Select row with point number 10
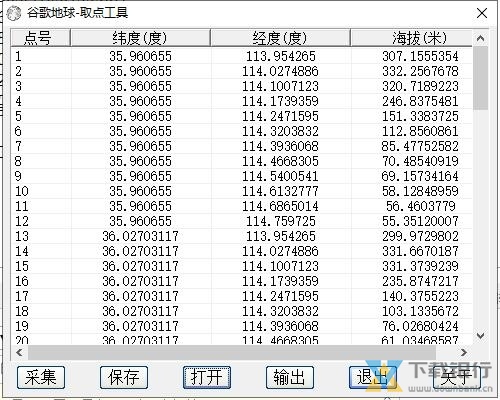This screenshot has width=500, height=400. pyautogui.click(x=242, y=191)
